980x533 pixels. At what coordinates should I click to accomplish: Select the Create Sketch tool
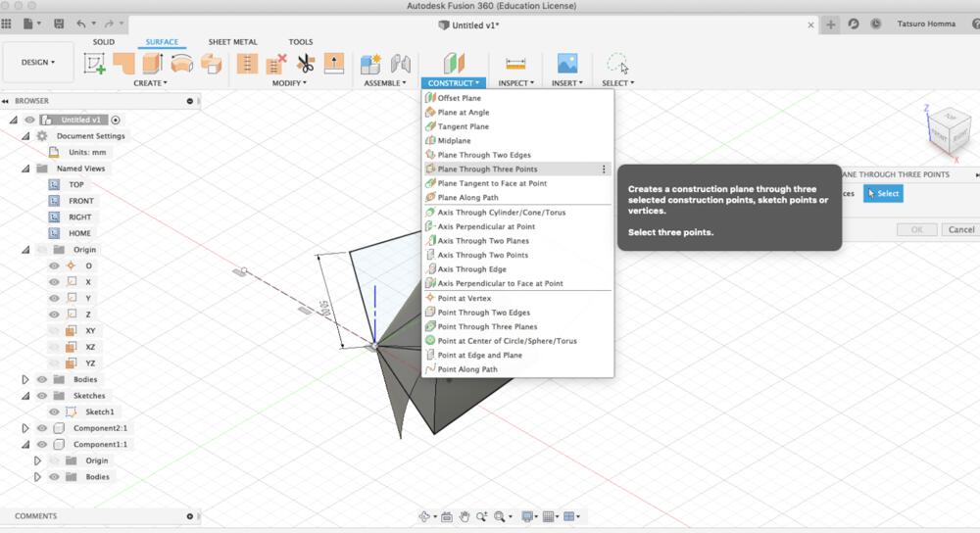click(94, 63)
